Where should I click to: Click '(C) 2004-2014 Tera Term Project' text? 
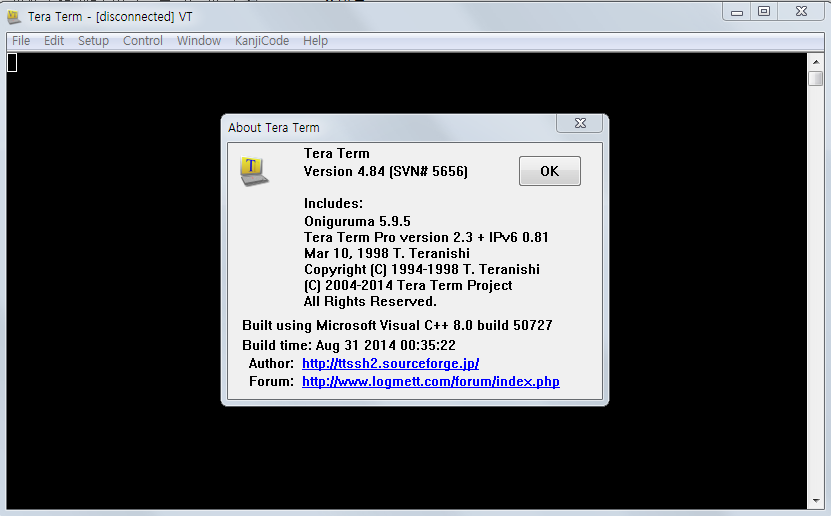(x=408, y=286)
